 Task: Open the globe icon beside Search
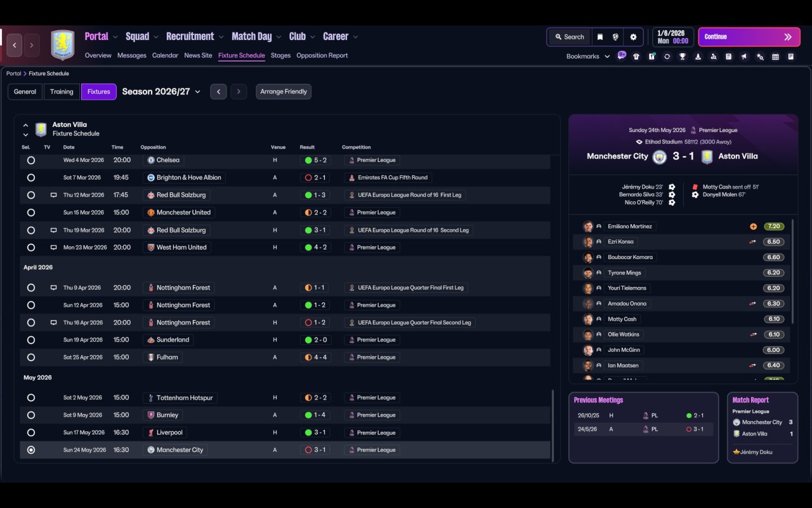615,37
